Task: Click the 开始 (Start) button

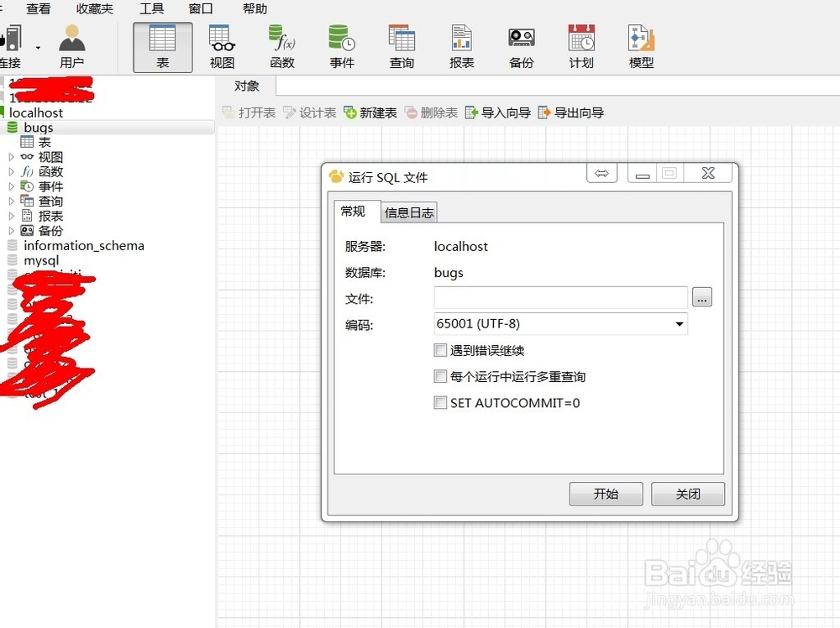Action: [x=606, y=494]
